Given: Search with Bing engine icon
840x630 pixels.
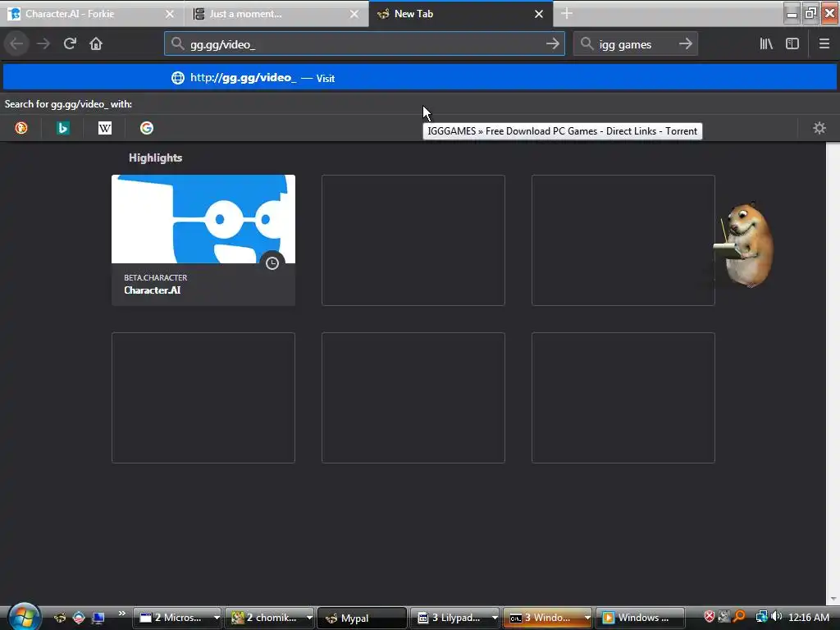Looking at the screenshot, I should (63, 128).
